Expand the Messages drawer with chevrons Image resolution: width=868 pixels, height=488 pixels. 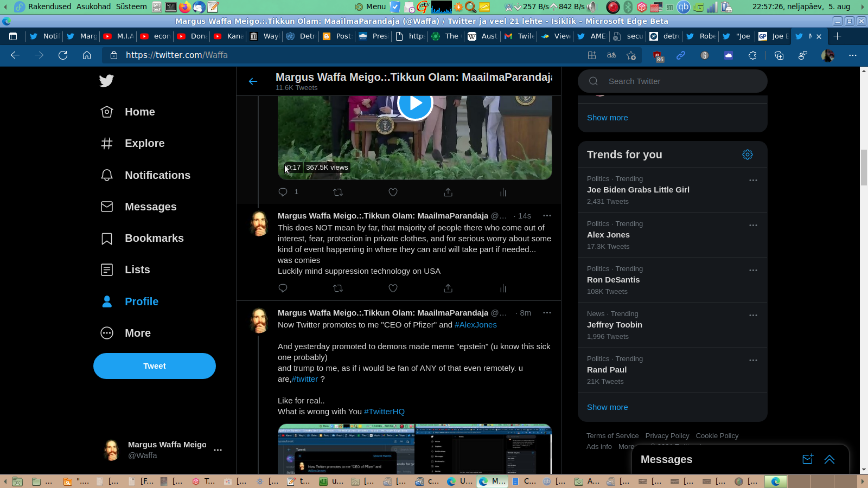click(829, 459)
